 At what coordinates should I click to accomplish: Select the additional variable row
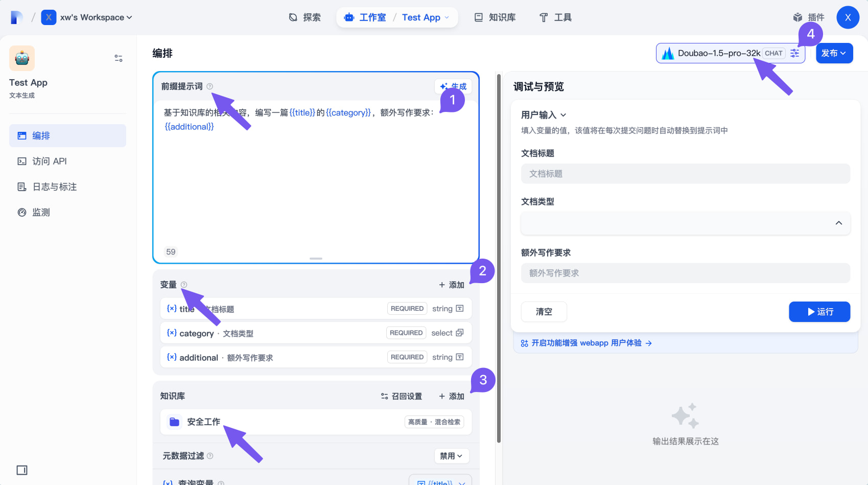click(316, 357)
